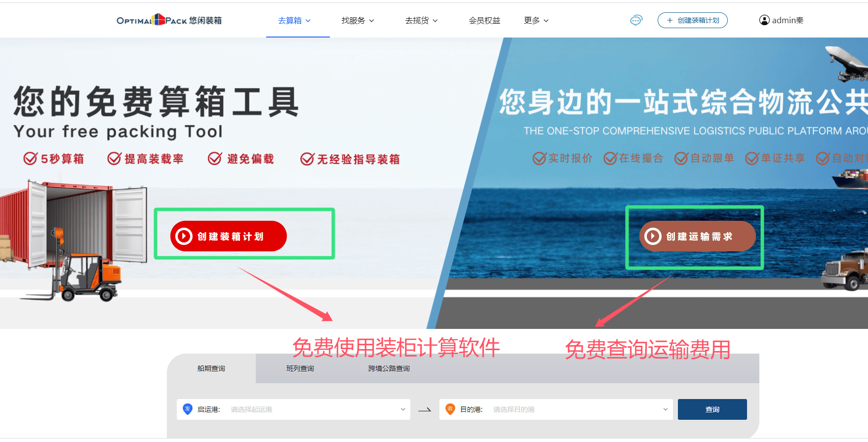The height and width of the screenshot is (442, 868).
Task: Expand the 去算箱 dropdown menu
Action: (294, 20)
